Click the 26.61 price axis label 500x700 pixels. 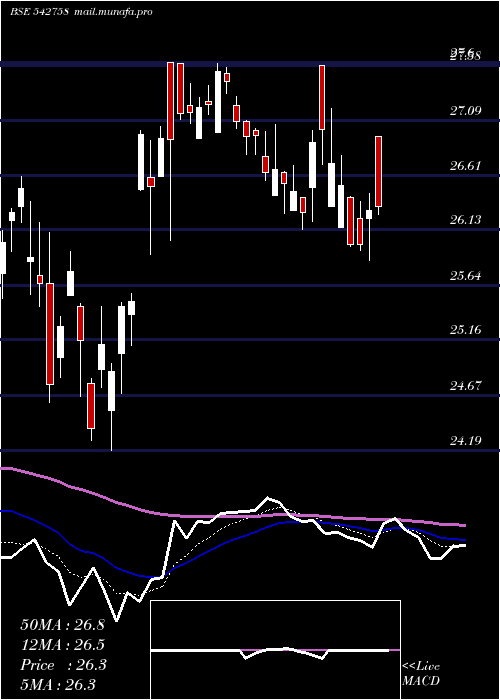pos(466,166)
